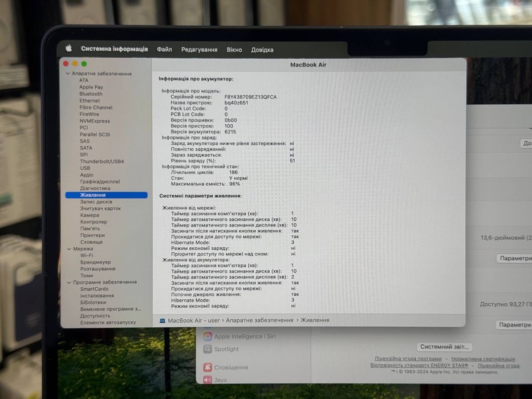Click Живлення in the path bar
The width and height of the screenshot is (532, 399).
[x=315, y=320]
